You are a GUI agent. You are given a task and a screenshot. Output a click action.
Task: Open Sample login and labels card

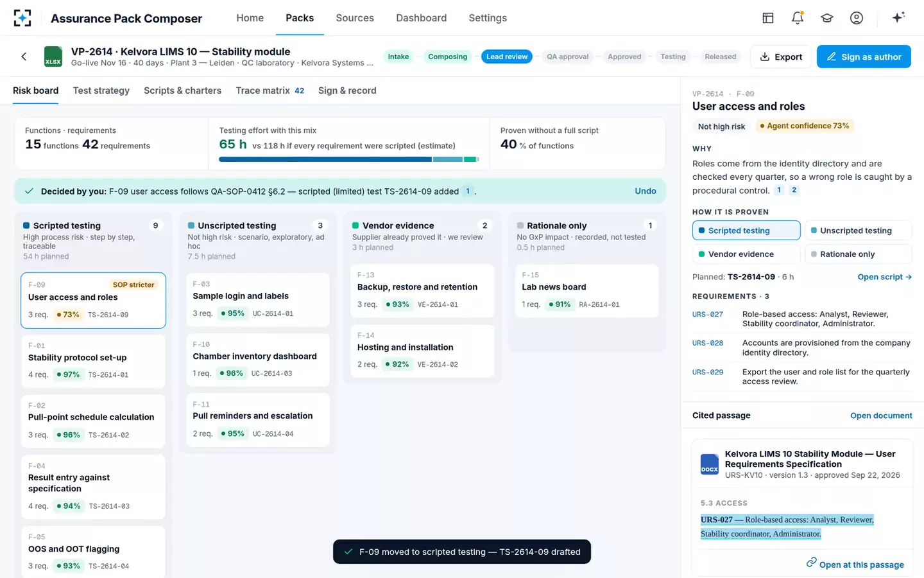[258, 299]
